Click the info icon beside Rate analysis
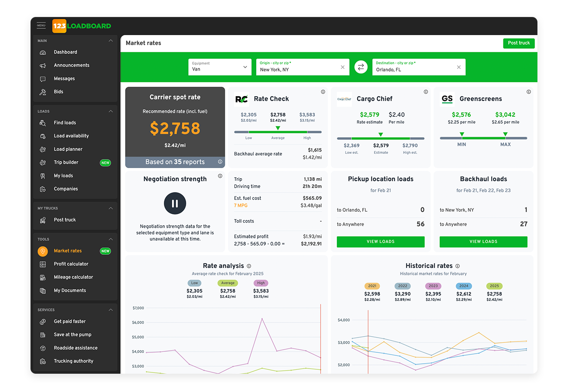This screenshot has height=392, width=571. click(249, 266)
